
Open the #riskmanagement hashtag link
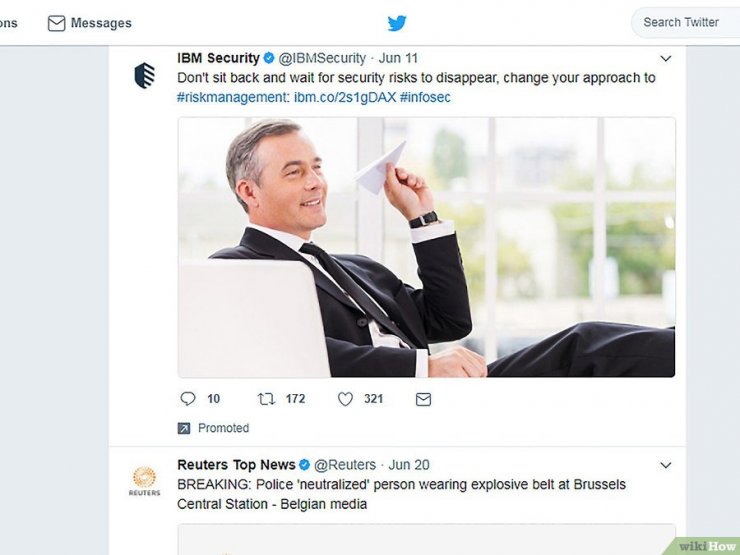pos(233,97)
